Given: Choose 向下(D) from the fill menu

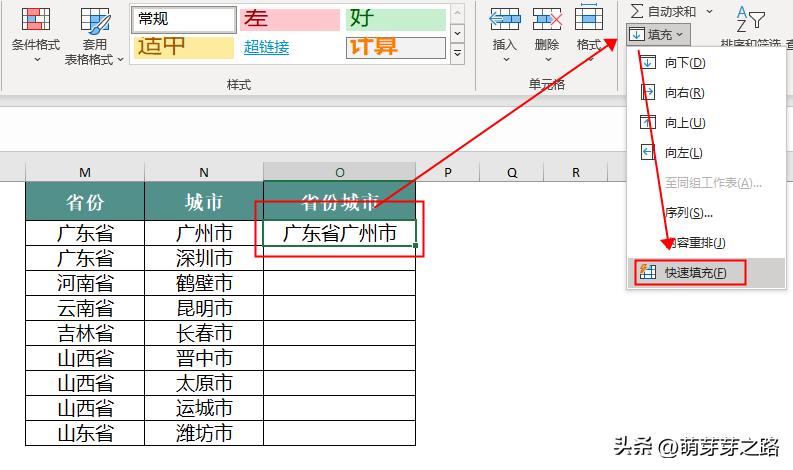Looking at the screenshot, I should click(706, 63).
